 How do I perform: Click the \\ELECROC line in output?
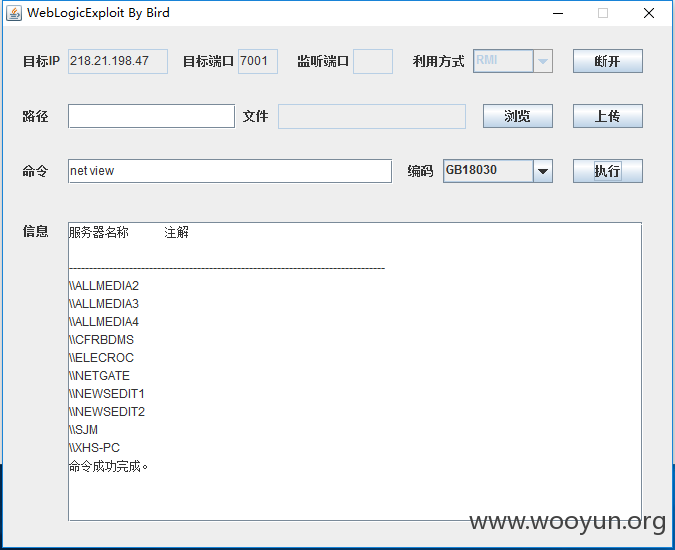pos(101,358)
